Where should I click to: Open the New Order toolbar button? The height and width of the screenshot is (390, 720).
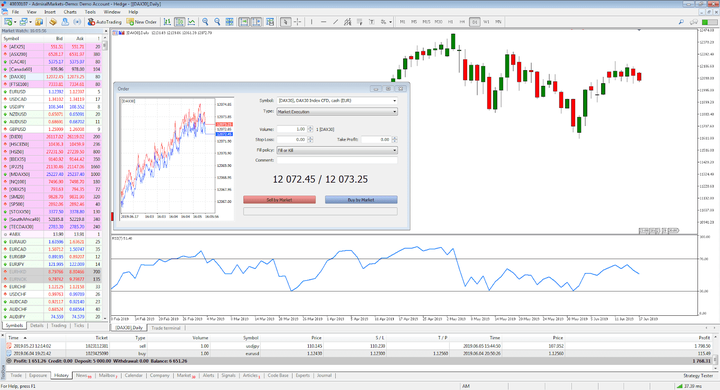tap(141, 22)
